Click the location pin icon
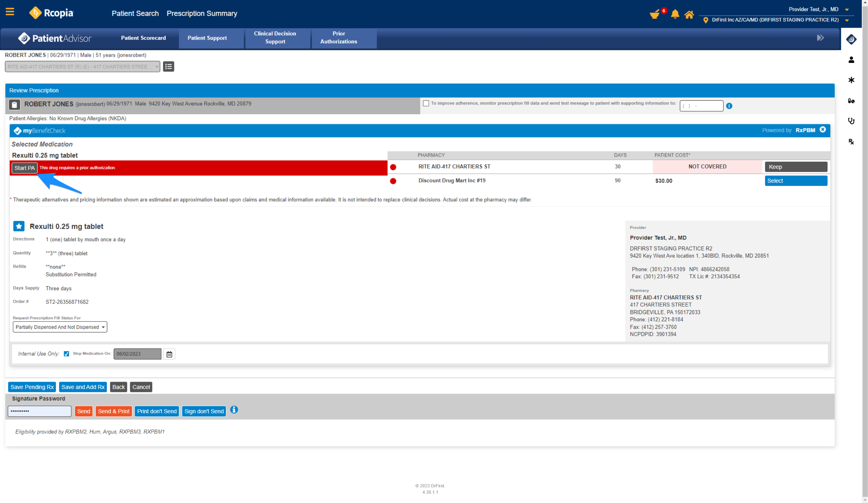The width and height of the screenshot is (868, 503). coord(705,20)
